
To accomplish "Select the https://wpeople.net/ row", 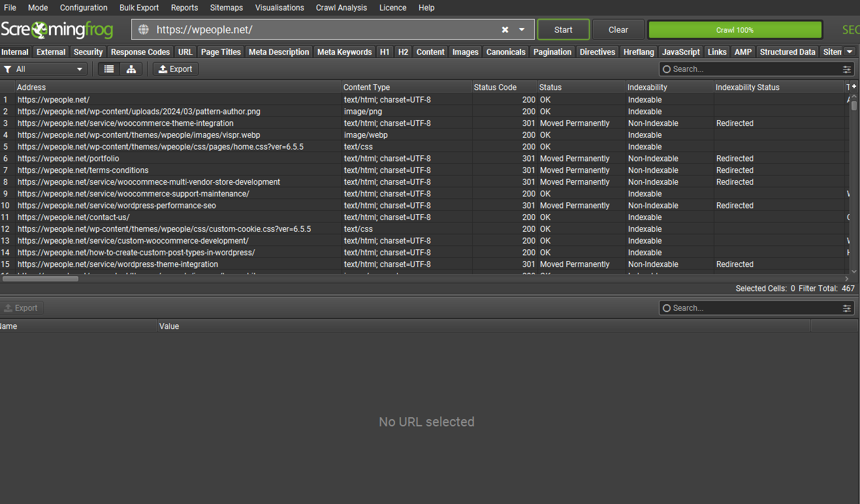I will click(x=424, y=100).
